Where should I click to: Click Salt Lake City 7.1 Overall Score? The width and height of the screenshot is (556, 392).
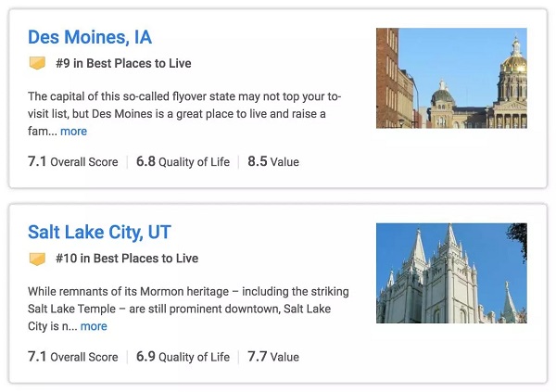click(x=72, y=357)
